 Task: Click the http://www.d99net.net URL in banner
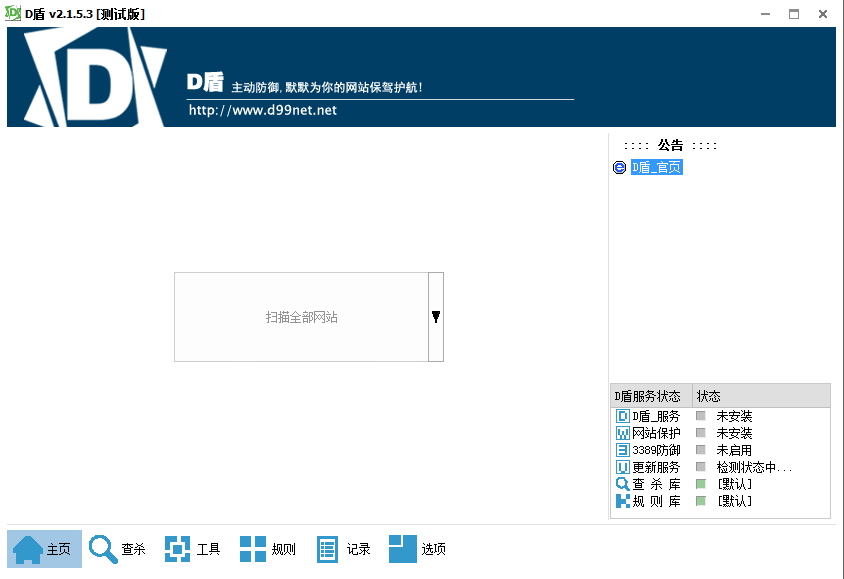click(263, 110)
